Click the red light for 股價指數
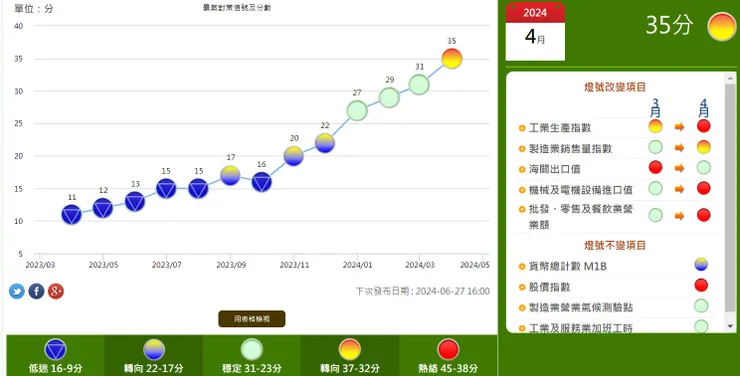 point(701,285)
